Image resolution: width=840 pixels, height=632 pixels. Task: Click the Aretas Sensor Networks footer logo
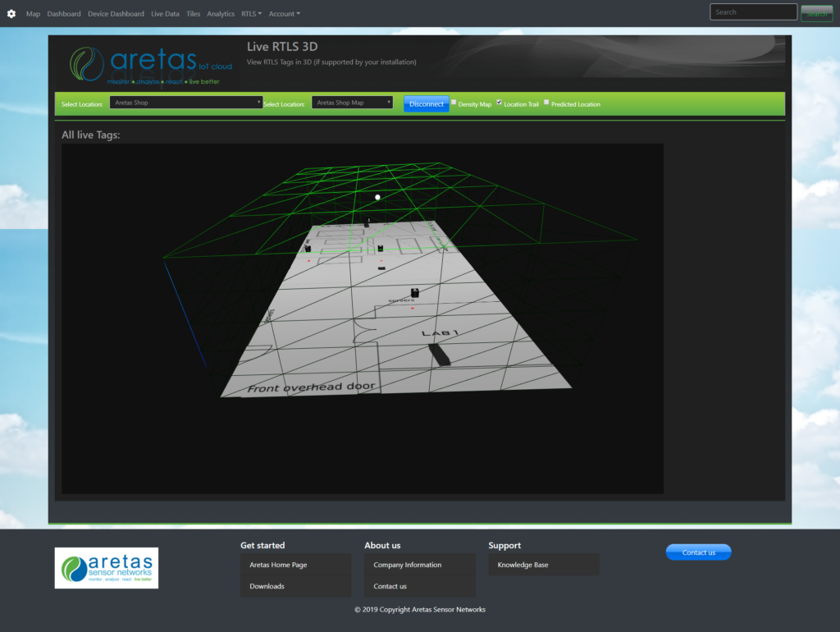point(106,567)
